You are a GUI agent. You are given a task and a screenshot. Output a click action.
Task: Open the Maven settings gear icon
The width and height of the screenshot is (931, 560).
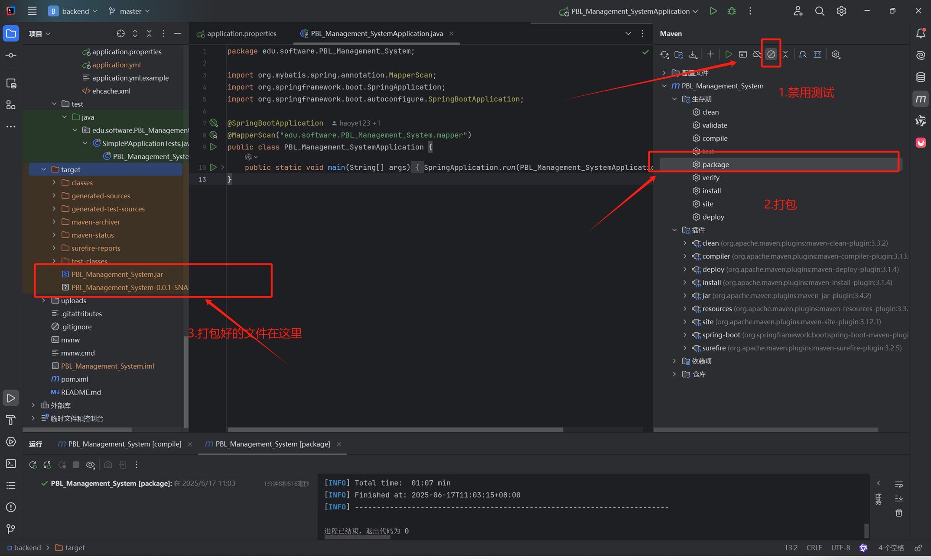click(836, 55)
